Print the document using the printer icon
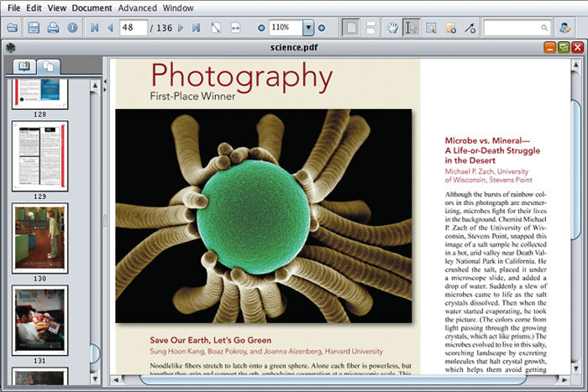Image resolution: width=588 pixels, height=392 pixels. point(53,28)
